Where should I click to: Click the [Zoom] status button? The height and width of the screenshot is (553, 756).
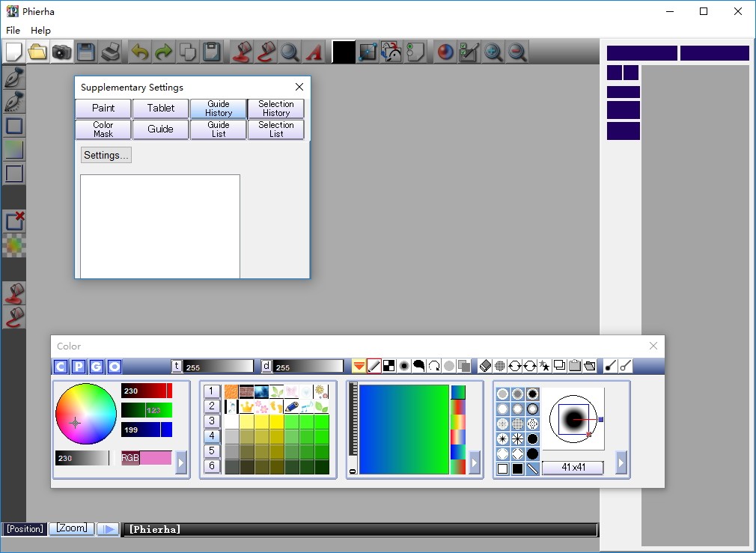(73, 528)
